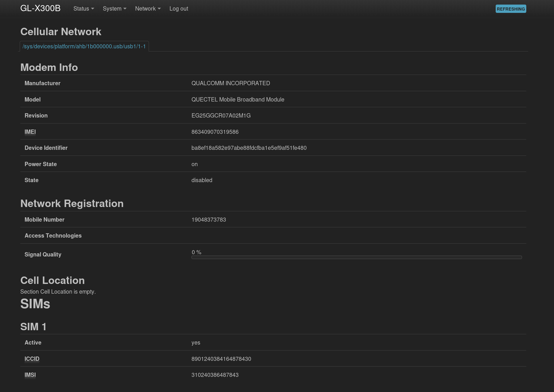Click the Log out link
Image resolution: width=554 pixels, height=392 pixels.
179,9
